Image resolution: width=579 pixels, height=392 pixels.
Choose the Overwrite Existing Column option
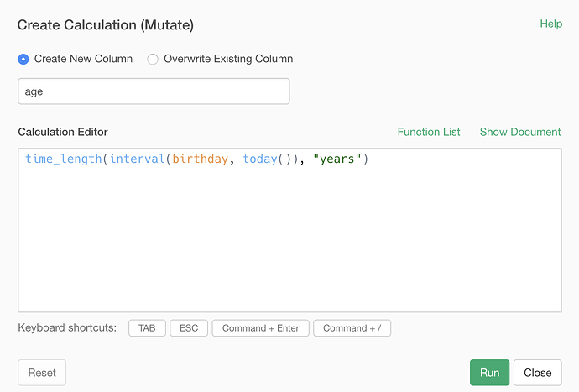(153, 59)
